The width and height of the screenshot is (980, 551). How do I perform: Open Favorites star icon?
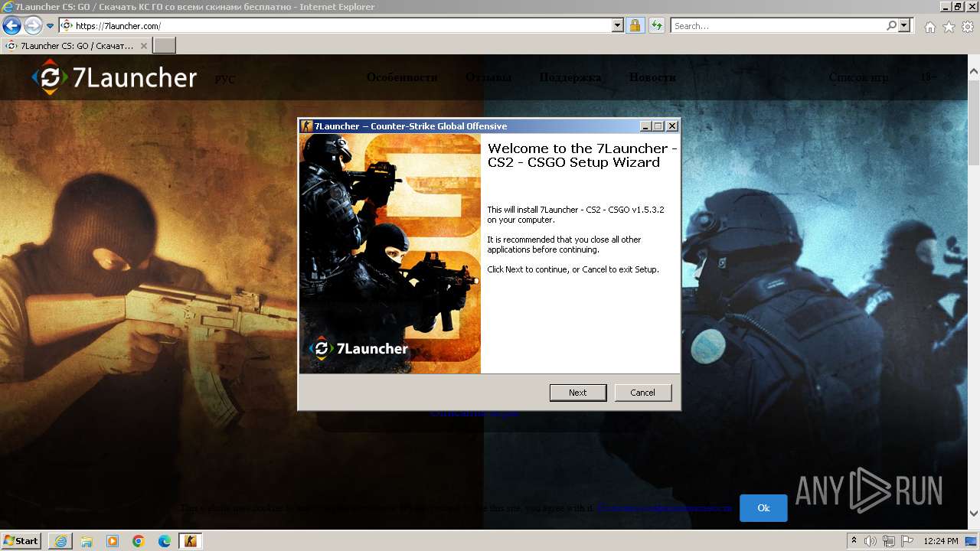(x=949, y=27)
